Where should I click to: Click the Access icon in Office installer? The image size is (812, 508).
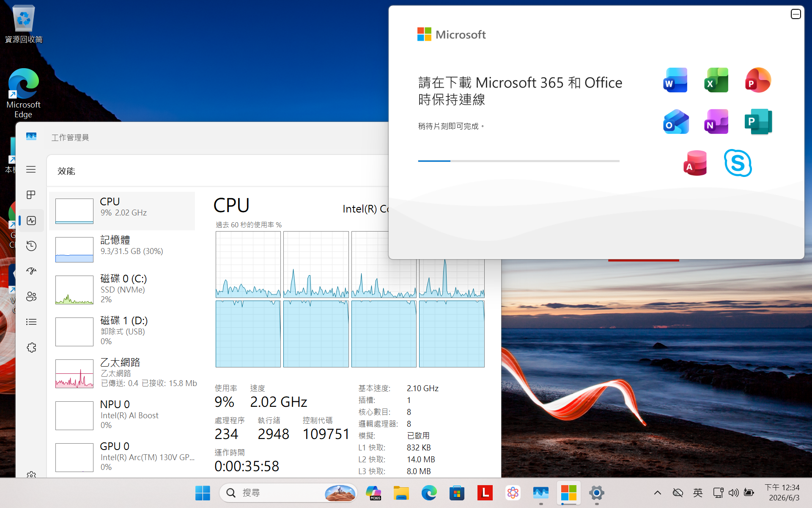[x=695, y=163]
